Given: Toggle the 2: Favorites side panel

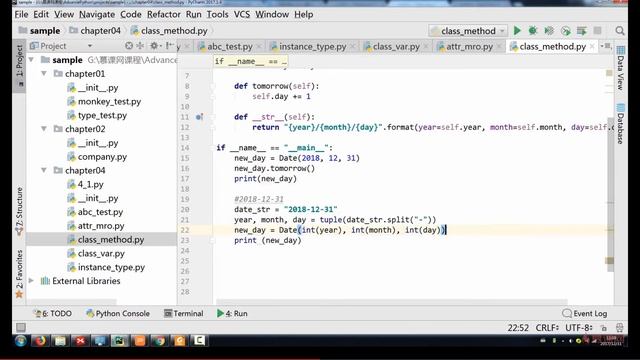Looking at the screenshot, I should [19, 273].
